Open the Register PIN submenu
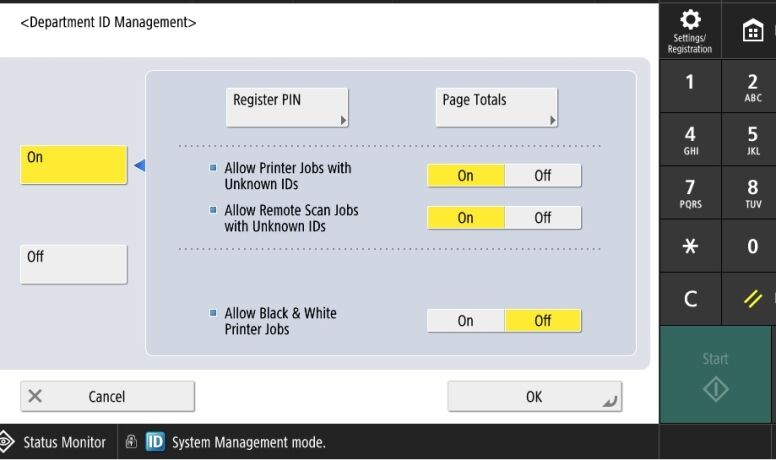Image resolution: width=776 pixels, height=460 pixels. pos(287,107)
